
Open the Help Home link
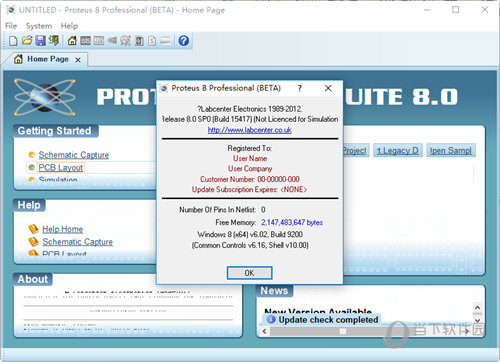pos(63,229)
